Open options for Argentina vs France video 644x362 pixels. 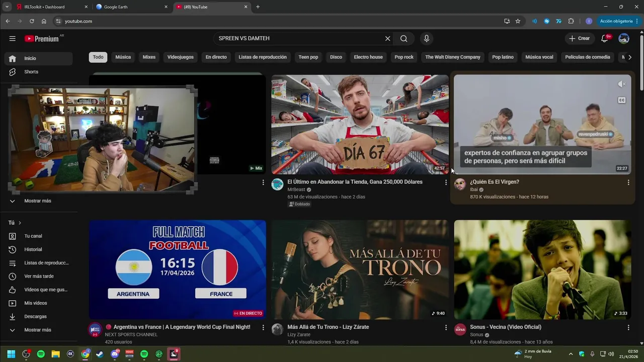tap(263, 327)
